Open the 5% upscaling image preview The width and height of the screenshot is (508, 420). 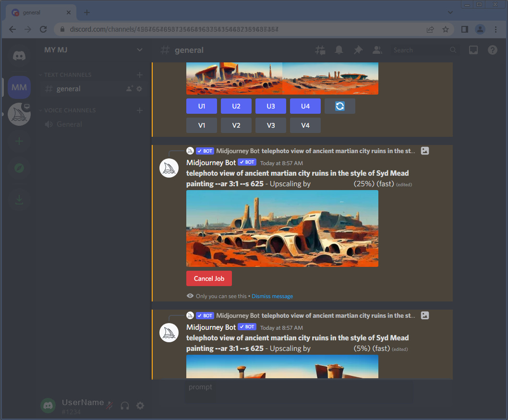point(282,367)
